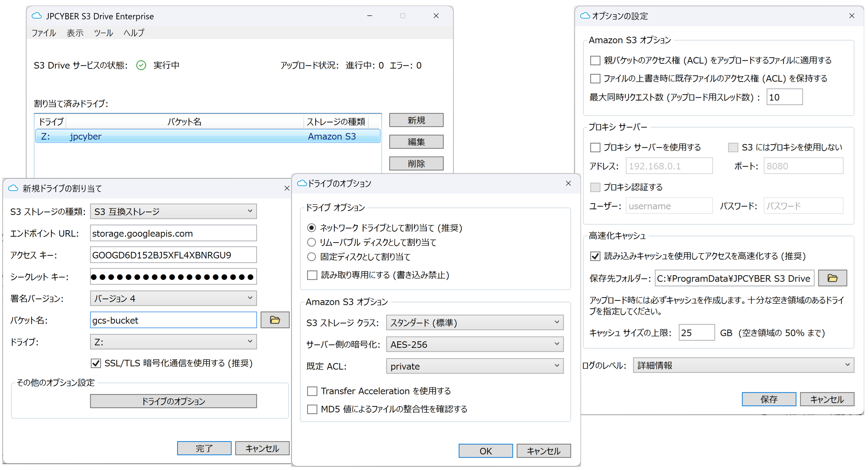Click the 新規 button
The image size is (868, 470).
[x=416, y=120]
